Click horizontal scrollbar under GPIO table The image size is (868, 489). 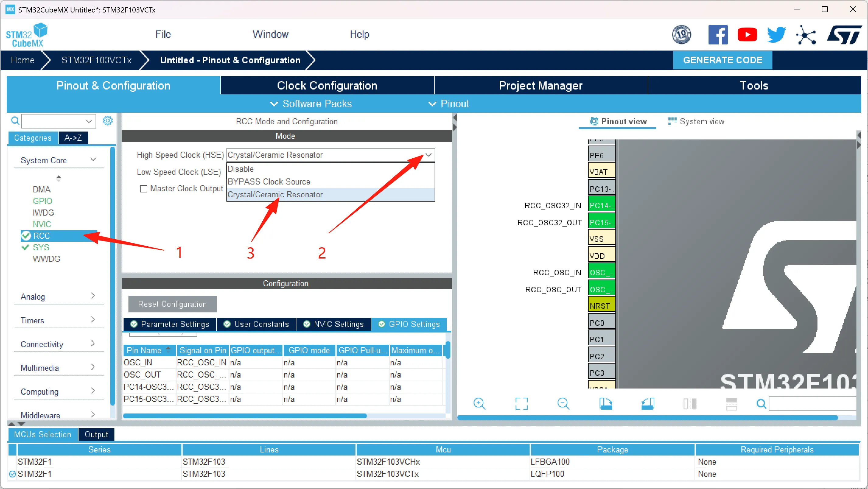point(245,416)
